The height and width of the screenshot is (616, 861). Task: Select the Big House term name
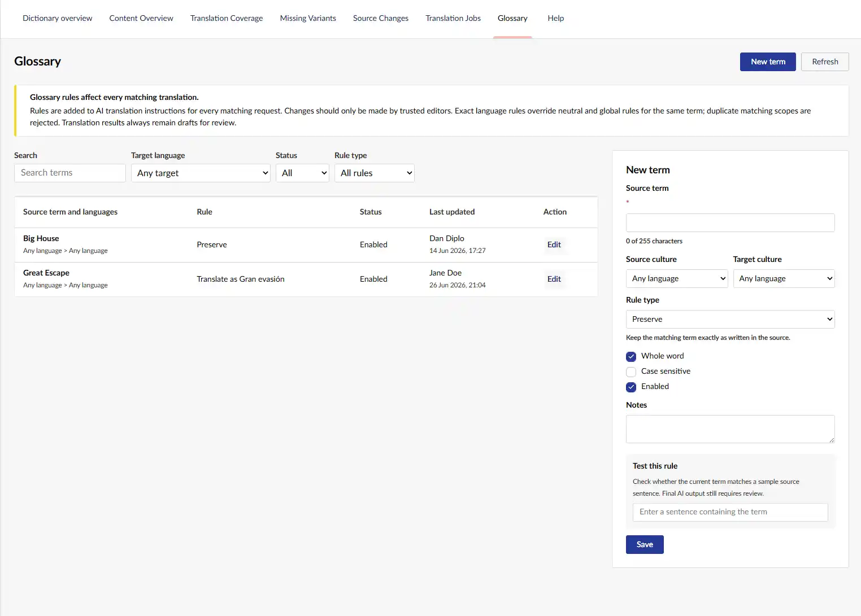(x=41, y=238)
